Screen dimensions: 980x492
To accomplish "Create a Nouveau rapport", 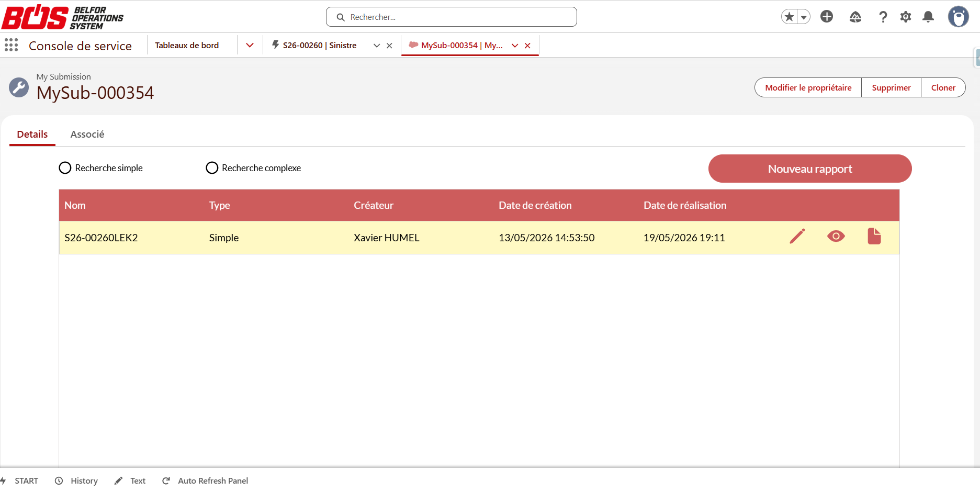I will pyautogui.click(x=810, y=169).
